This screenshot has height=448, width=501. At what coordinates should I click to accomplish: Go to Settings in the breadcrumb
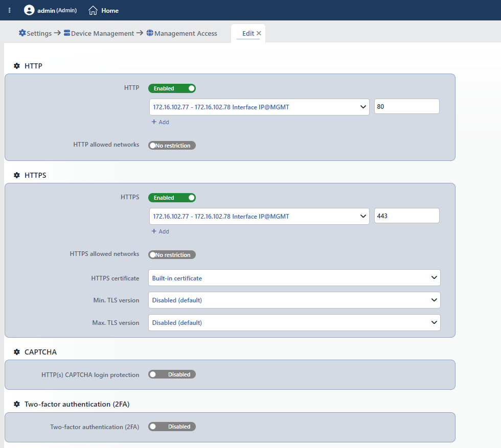pyautogui.click(x=39, y=33)
